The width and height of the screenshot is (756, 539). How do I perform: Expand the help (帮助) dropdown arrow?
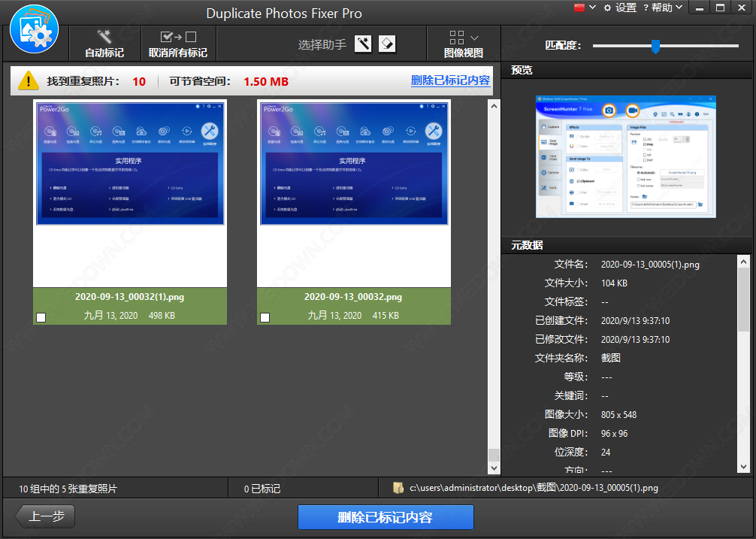pyautogui.click(x=679, y=8)
